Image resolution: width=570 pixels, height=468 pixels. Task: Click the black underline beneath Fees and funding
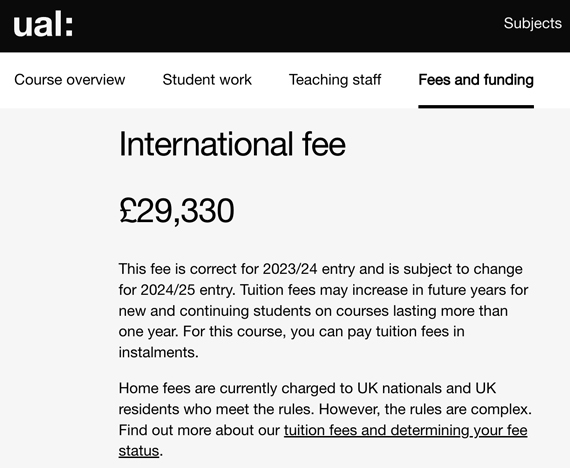[x=476, y=107]
